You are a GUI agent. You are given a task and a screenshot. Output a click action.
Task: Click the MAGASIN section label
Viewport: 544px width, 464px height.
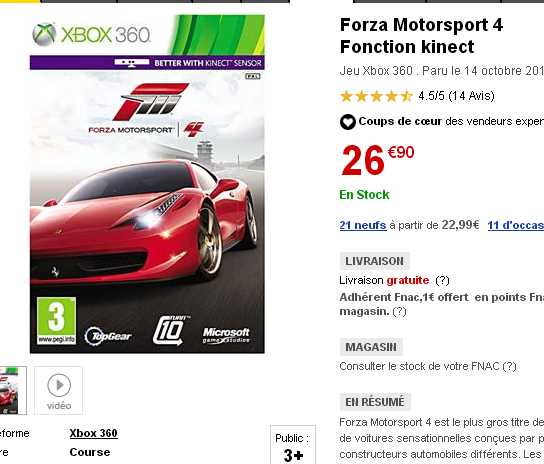tap(371, 347)
